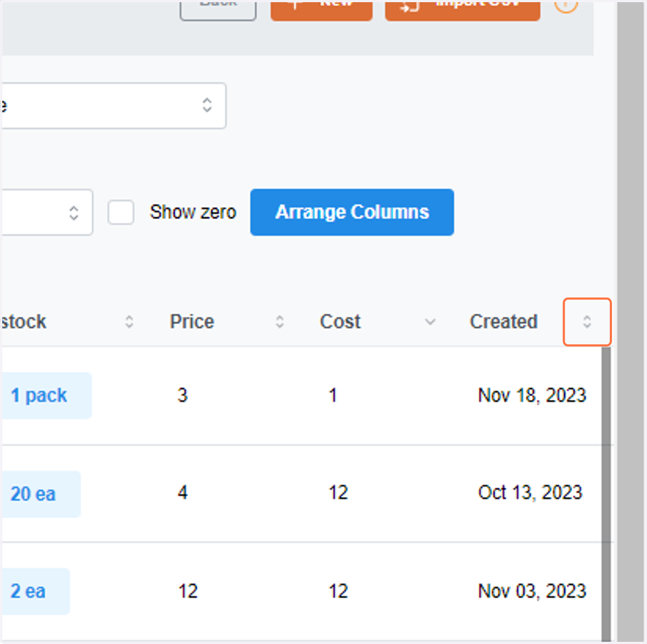Click the Show zero label text

coord(193,212)
